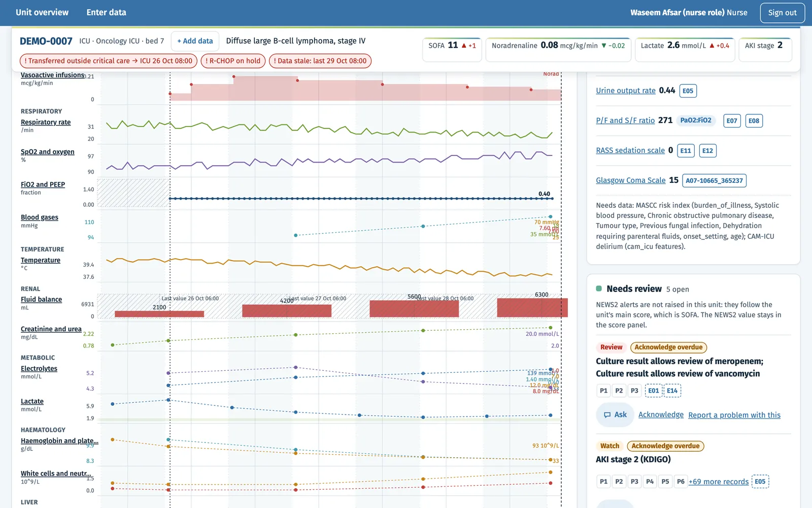
Task: Ask about the meropenem culture alert
Action: pyautogui.click(x=615, y=415)
